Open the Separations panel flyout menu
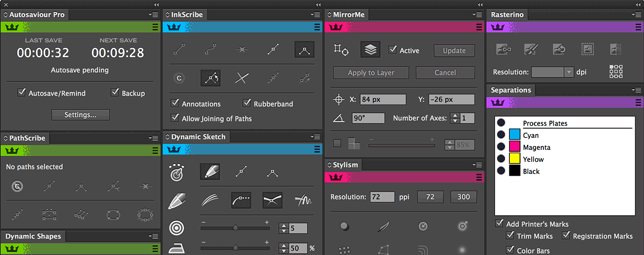Screen dimensions: 644x255 tap(636, 90)
